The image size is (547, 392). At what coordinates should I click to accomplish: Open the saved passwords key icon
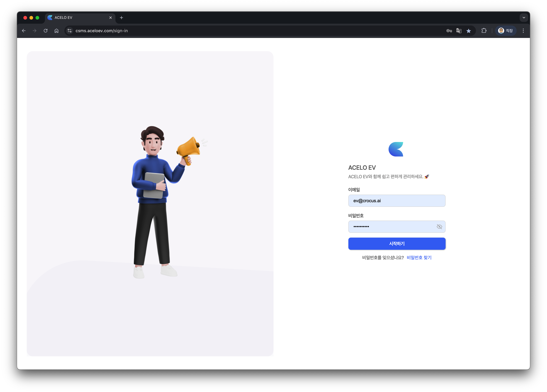(x=449, y=31)
